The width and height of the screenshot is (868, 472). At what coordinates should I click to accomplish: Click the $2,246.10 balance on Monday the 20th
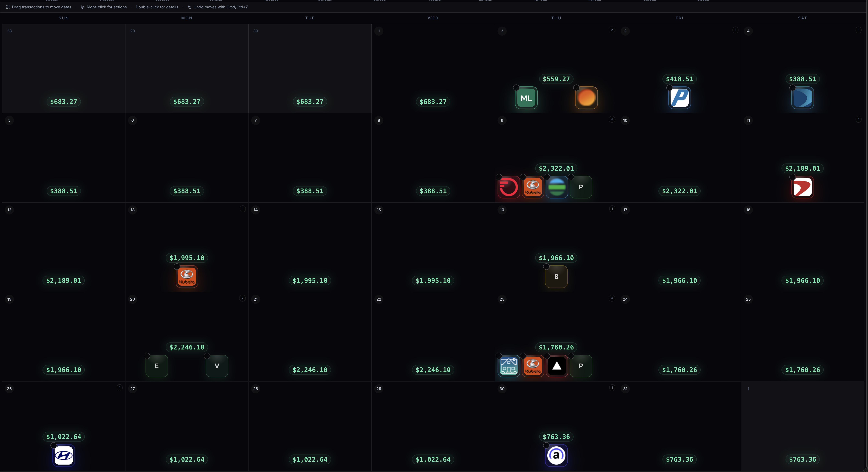tap(187, 347)
